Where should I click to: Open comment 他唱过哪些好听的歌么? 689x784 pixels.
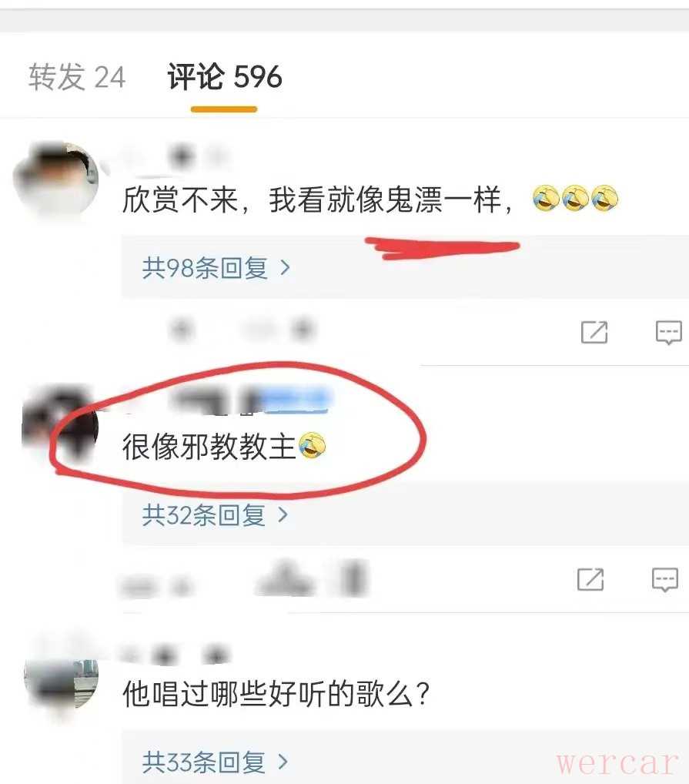coord(276,694)
